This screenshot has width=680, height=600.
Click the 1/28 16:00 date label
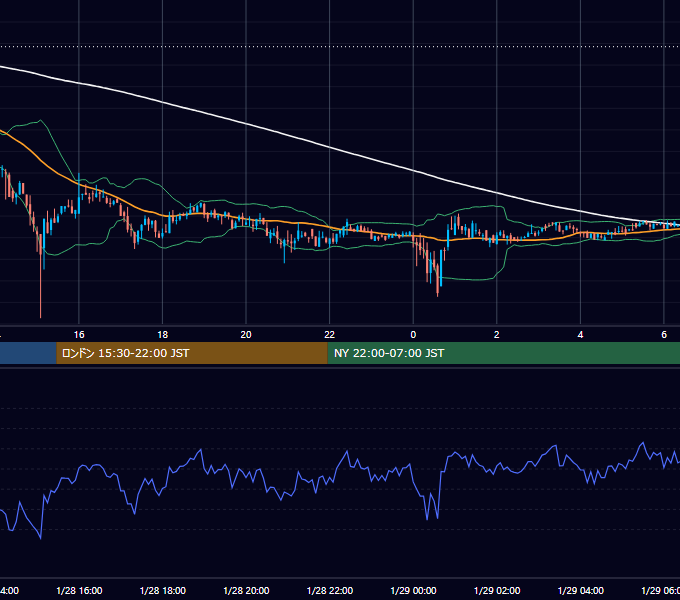point(79,590)
